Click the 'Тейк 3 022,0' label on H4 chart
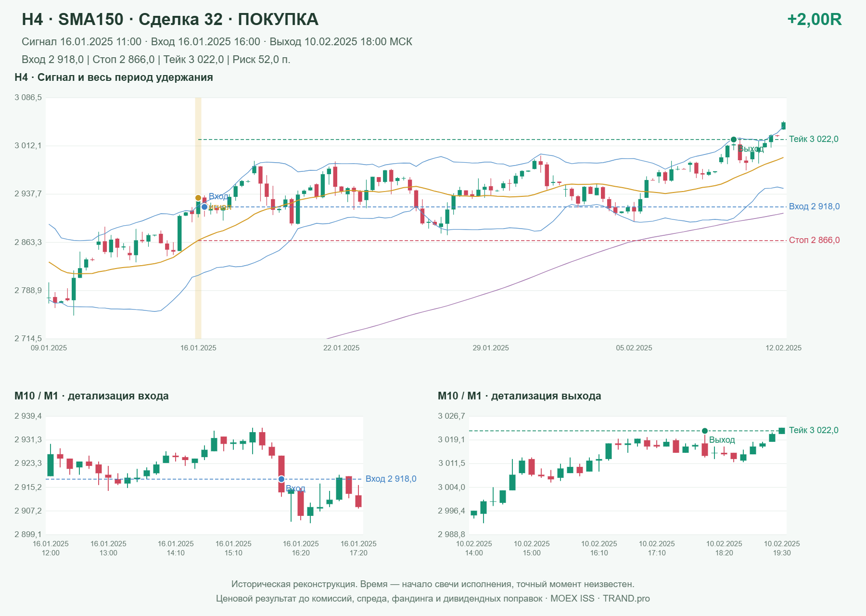The width and height of the screenshot is (866, 616). (814, 139)
